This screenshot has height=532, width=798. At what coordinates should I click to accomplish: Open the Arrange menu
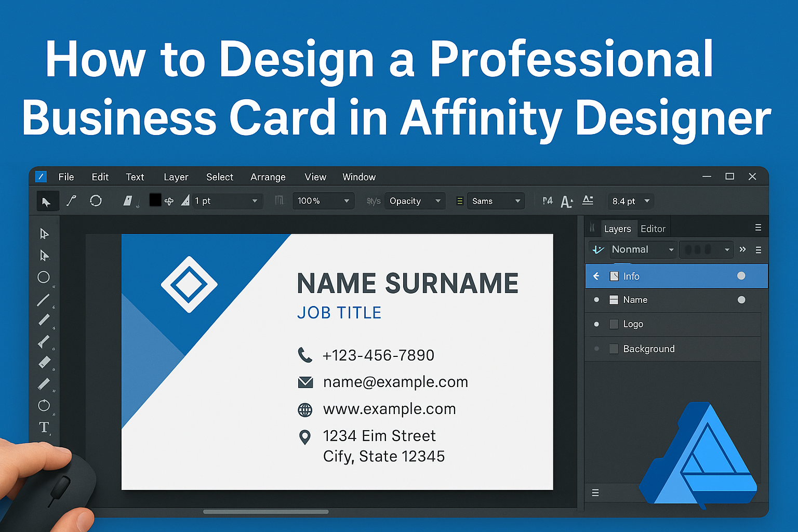(268, 177)
